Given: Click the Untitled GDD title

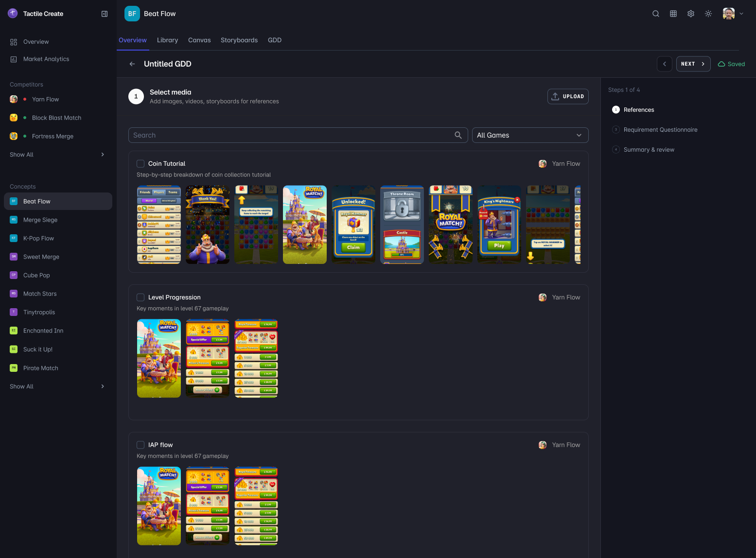Looking at the screenshot, I should click(168, 64).
